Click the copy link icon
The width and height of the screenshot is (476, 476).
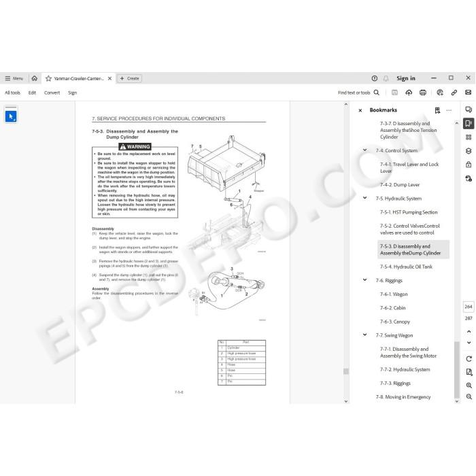[454, 92]
